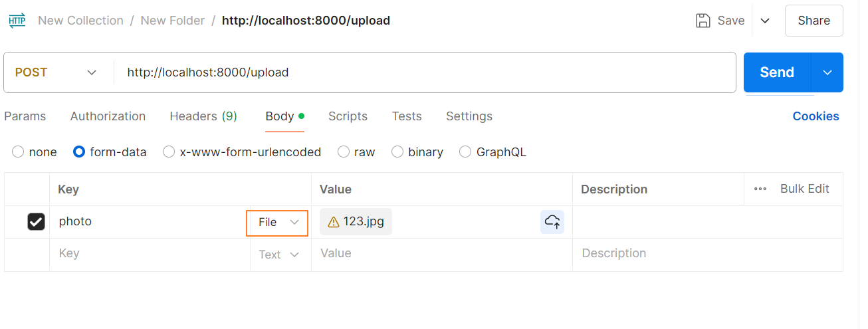Screen dimensions: 868x329
Task: Open the POST method dropdown
Action: point(56,72)
